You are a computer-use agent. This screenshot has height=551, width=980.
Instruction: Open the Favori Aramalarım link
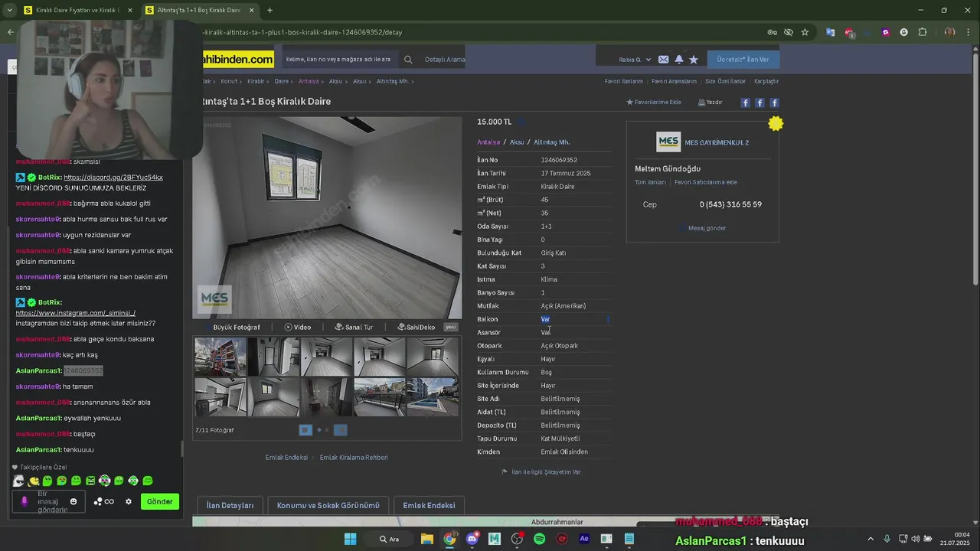674,81
